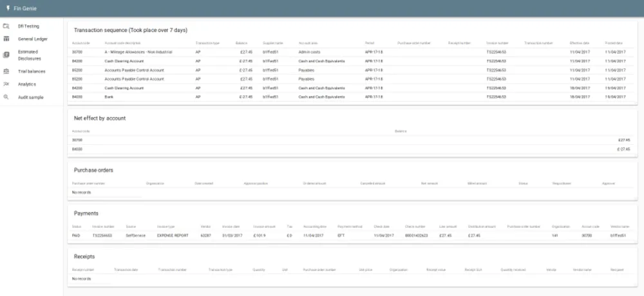Click invoice number TS2254653 in Payments row
The width and height of the screenshot is (644, 296).
point(102,236)
